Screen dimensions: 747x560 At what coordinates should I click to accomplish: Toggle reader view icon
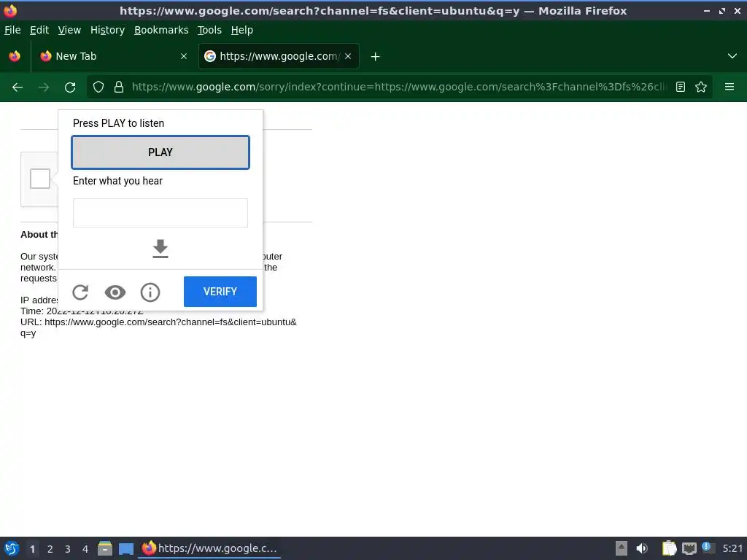pos(681,87)
